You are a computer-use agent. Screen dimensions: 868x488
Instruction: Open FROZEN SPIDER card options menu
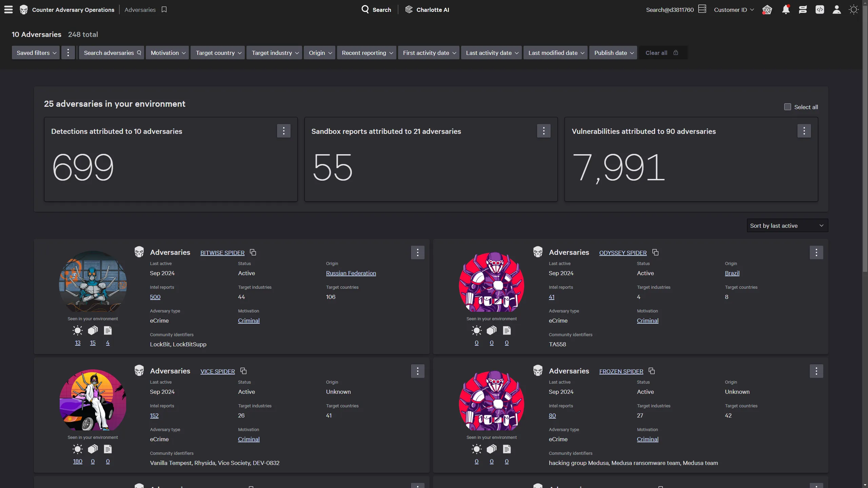click(816, 371)
